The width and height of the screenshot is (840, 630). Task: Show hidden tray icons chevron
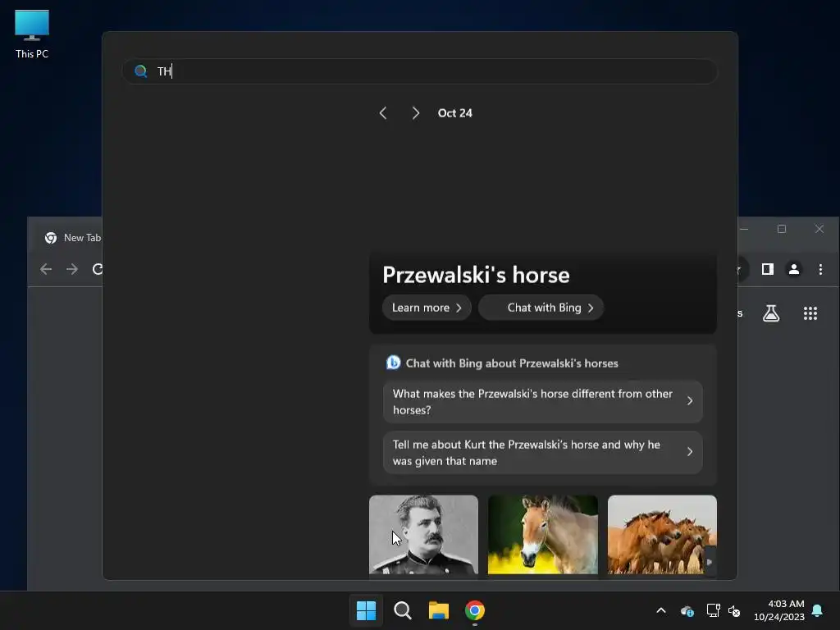[x=661, y=610]
